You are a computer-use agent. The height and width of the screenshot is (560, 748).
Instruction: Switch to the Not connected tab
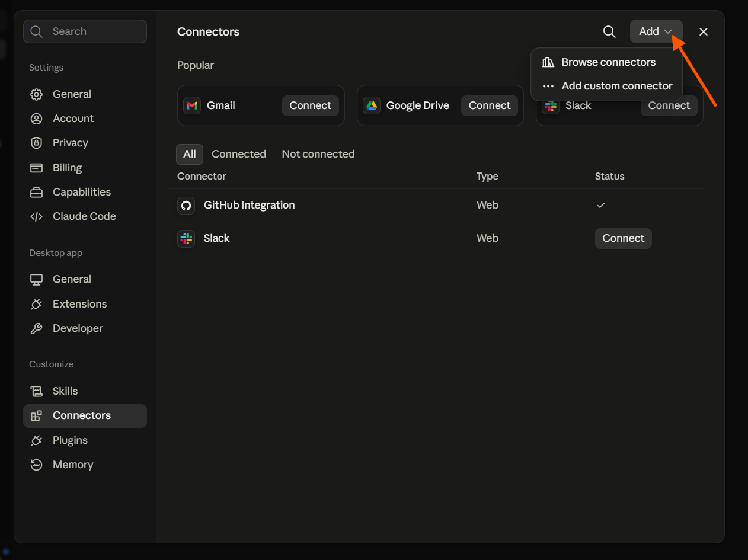[318, 154]
